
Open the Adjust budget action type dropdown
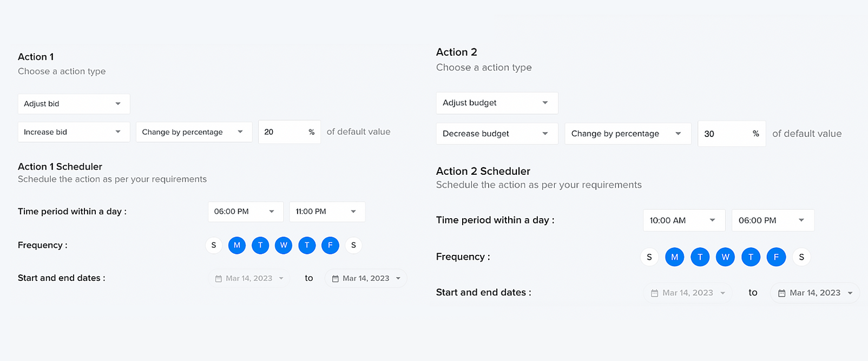click(497, 103)
